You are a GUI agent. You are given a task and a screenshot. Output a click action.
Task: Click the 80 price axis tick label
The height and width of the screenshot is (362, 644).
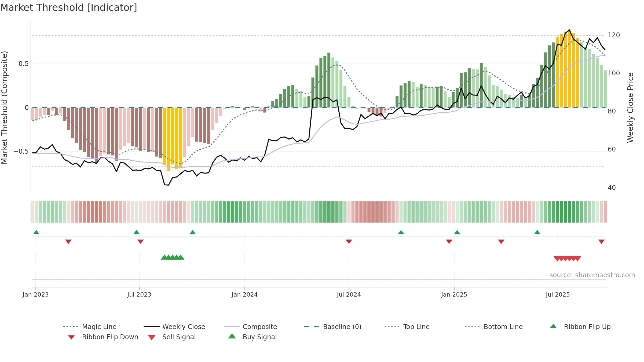(612, 111)
